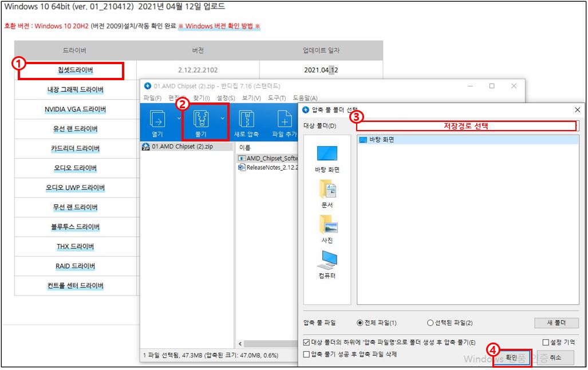Image resolution: width=588 pixels, height=370 pixels.
Task: Open the 유선 랜 드라이버 link
Action: pyautogui.click(x=75, y=129)
